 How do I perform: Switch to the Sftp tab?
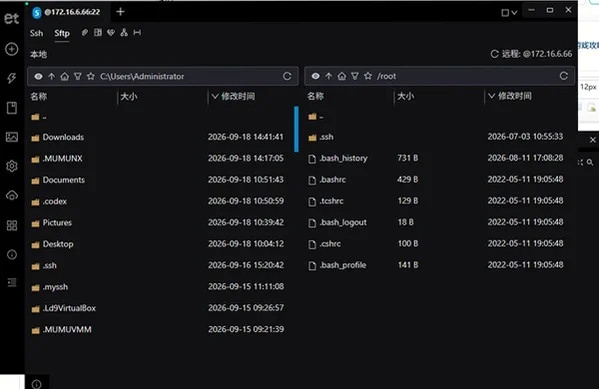62,33
